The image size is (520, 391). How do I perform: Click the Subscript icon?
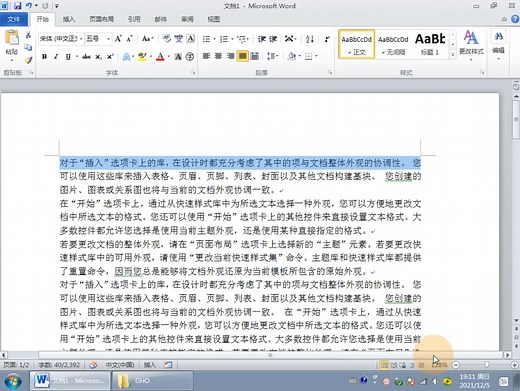click(x=98, y=57)
